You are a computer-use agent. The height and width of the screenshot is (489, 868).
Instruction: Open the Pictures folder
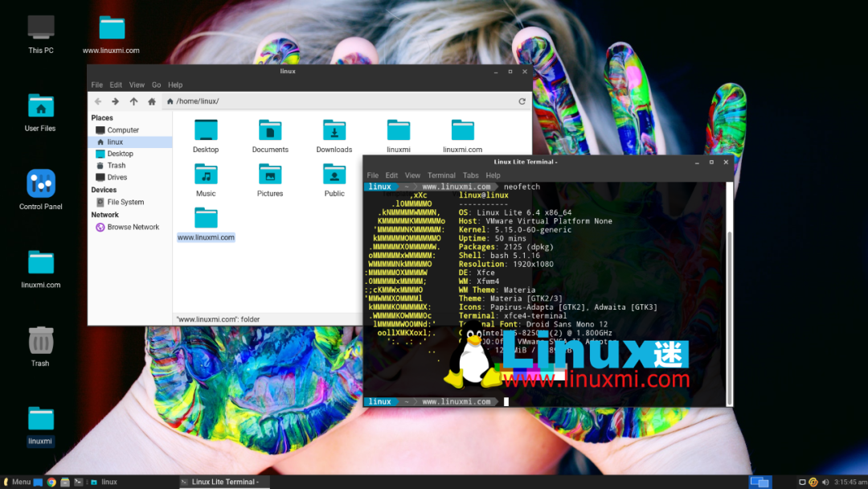(x=270, y=180)
